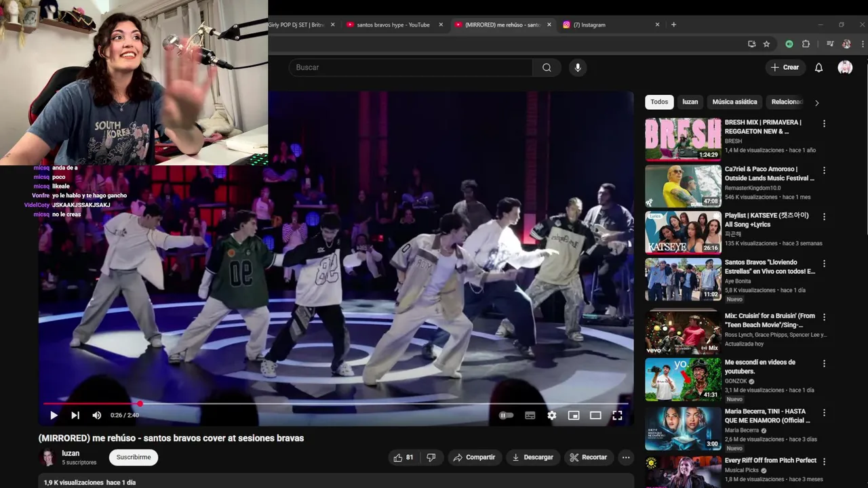
Task: Open YouTube notifications bell
Action: point(818,67)
